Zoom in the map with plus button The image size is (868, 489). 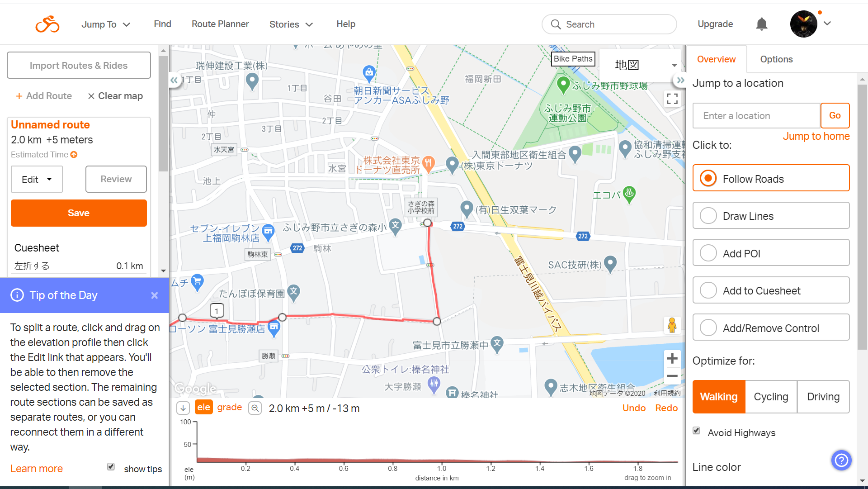point(672,359)
